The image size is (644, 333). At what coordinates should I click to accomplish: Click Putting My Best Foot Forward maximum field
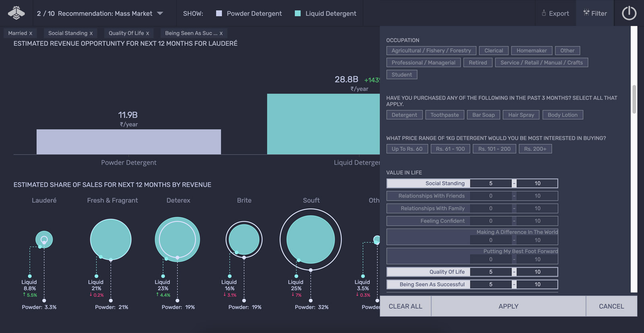coord(537,259)
